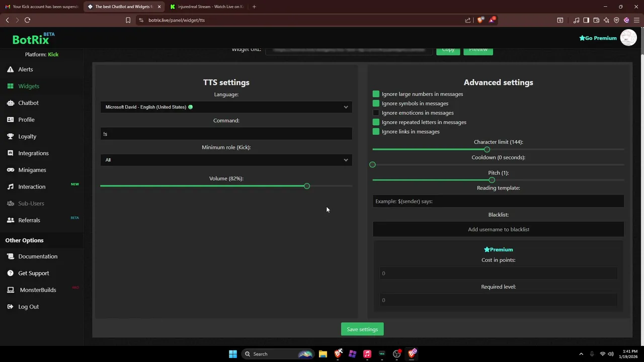The image size is (644, 362).
Task: Click the Required level input
Action: [x=498, y=300]
